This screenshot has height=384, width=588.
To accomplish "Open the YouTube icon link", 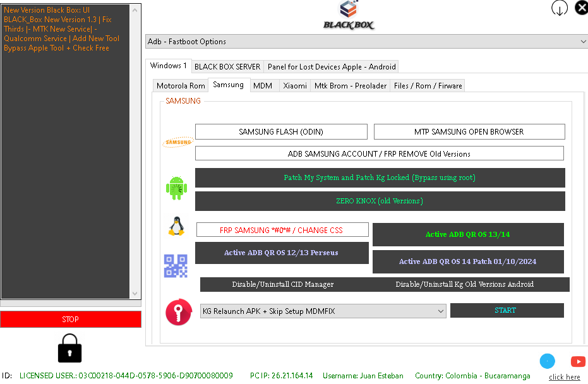I will pyautogui.click(x=578, y=361).
